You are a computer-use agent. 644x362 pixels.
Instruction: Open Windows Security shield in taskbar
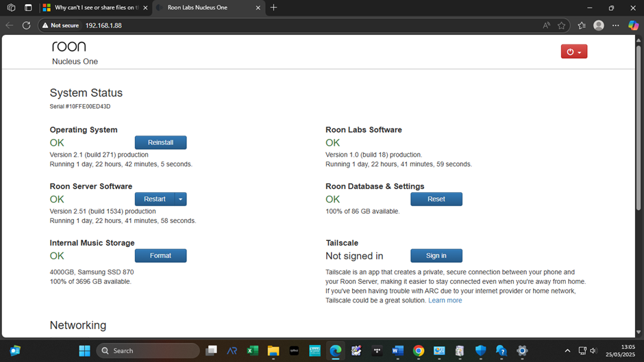tap(480, 351)
